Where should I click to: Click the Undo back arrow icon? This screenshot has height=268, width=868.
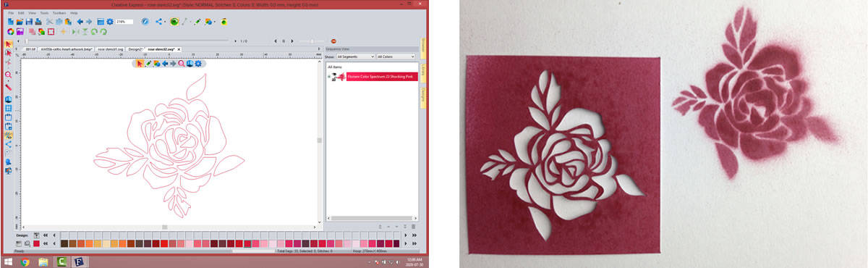pyautogui.click(x=80, y=22)
